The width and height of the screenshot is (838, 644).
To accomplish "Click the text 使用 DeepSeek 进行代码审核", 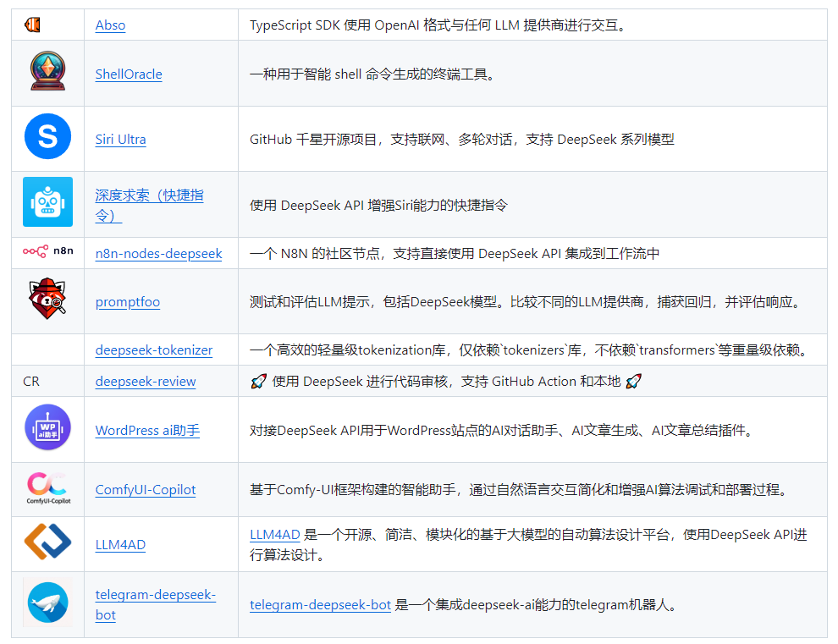I will point(447,382).
